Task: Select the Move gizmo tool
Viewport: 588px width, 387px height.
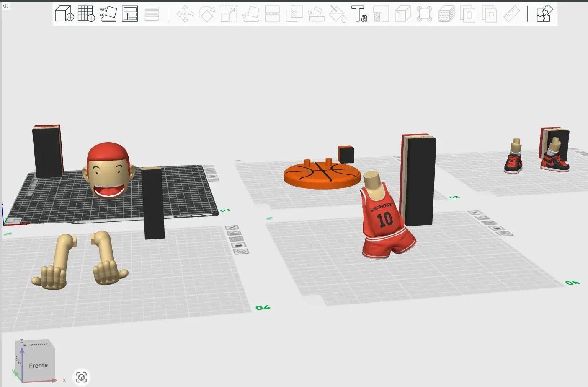Action: click(185, 14)
